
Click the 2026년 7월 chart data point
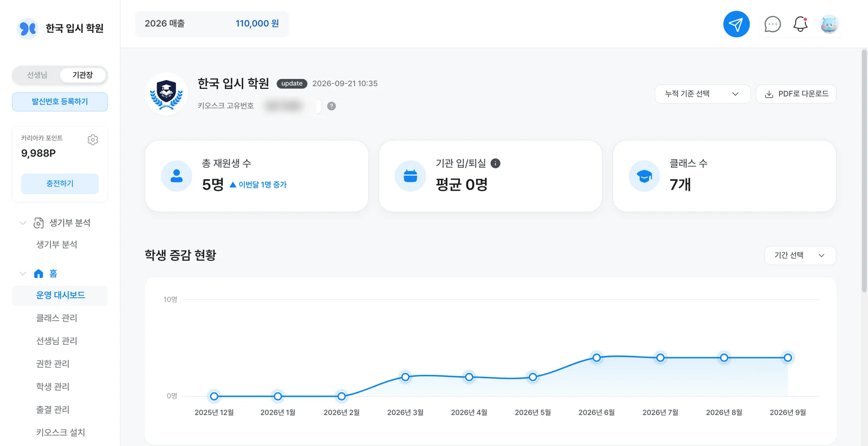[661, 358]
